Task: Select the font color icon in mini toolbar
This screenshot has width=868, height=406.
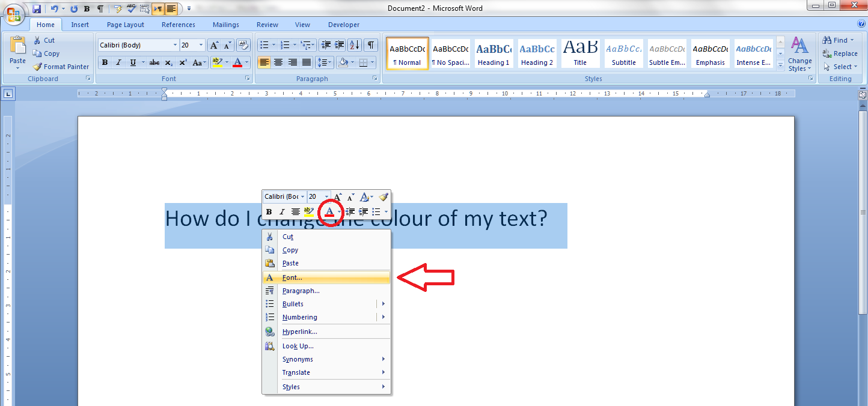Action: pos(329,212)
